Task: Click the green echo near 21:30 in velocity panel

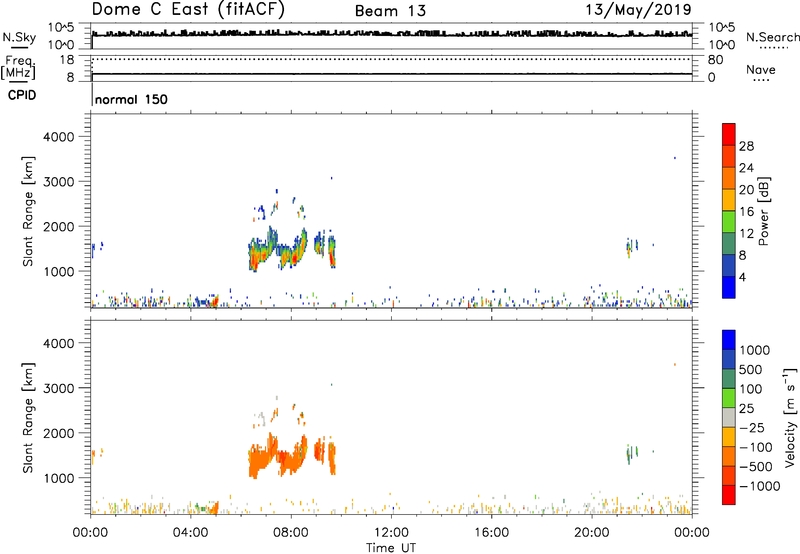Action: 631,454
